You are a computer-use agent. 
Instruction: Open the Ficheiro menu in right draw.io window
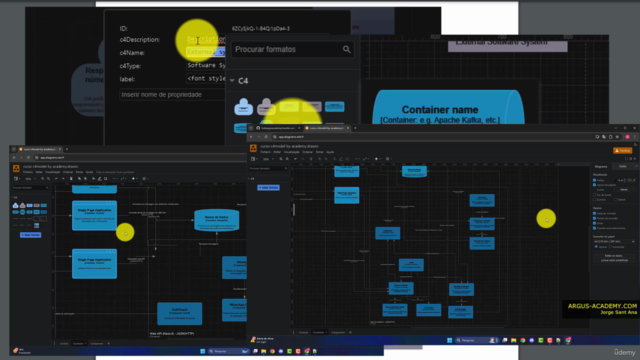[x=266, y=152]
